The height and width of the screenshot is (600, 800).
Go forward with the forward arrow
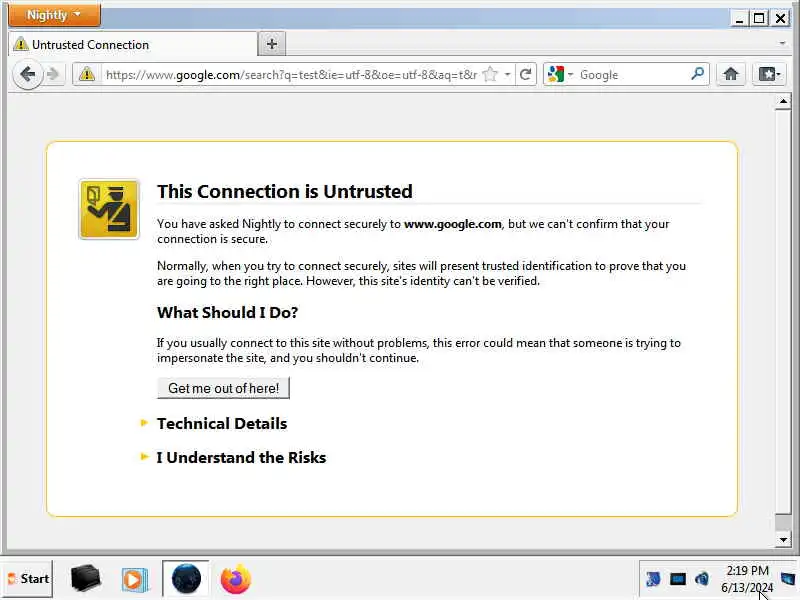pyautogui.click(x=53, y=74)
